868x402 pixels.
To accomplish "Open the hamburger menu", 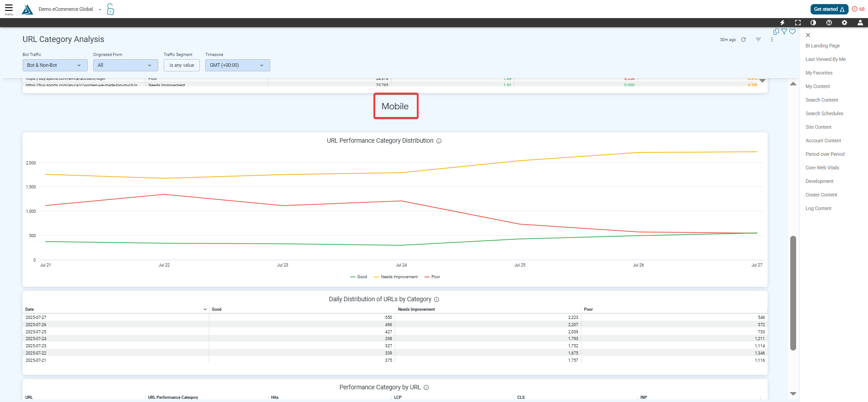I will click(9, 9).
